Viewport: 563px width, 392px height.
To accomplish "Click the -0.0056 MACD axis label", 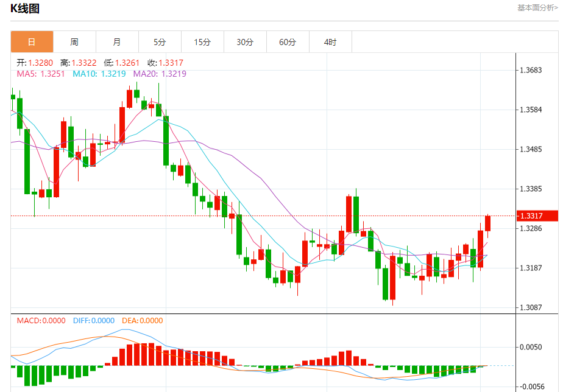I will (532, 387).
